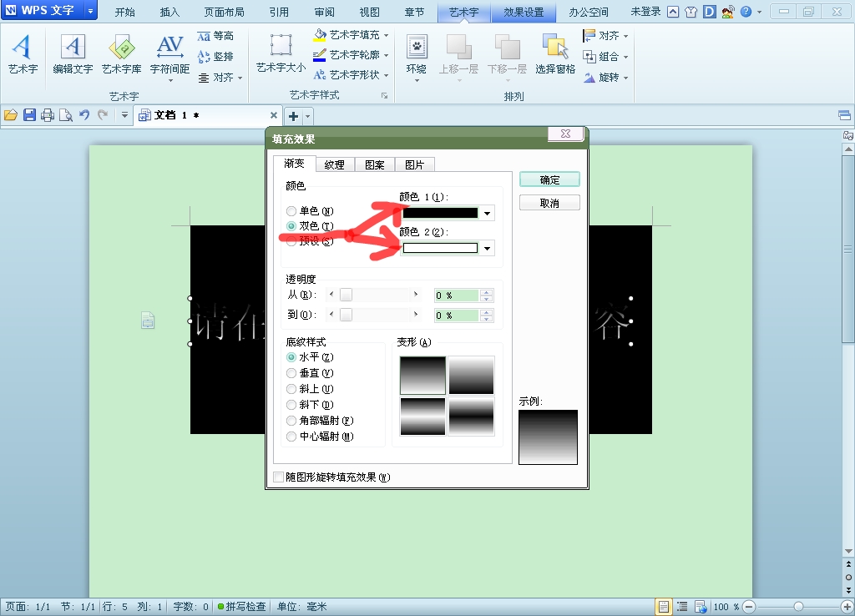
Task: Expand the 对齐 align dropdown in 排列 group
Action: coord(625,36)
